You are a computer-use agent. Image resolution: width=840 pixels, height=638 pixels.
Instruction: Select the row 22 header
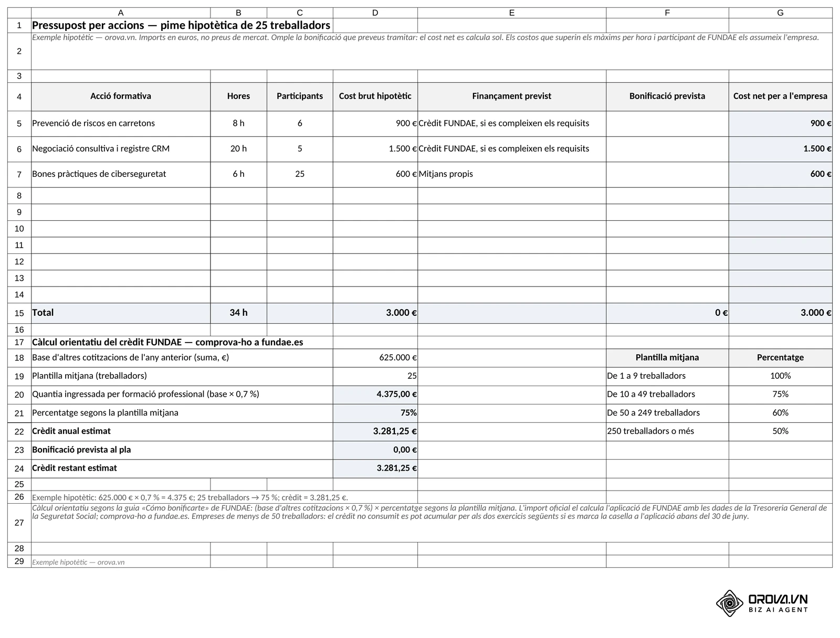pos(19,432)
